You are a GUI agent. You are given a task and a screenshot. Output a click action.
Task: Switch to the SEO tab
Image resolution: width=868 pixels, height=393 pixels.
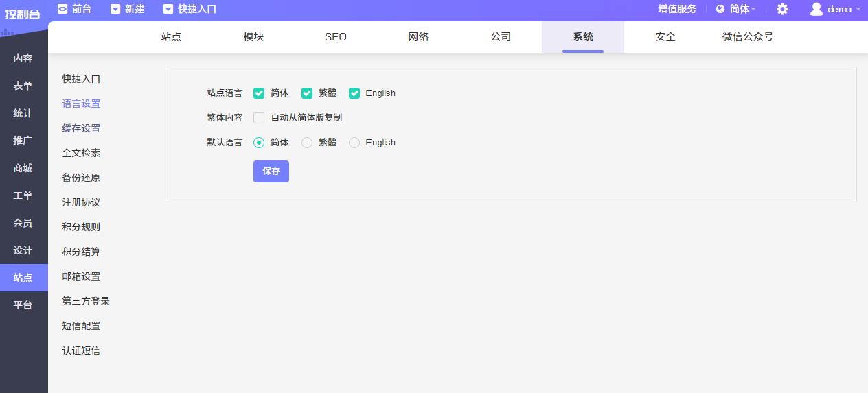click(336, 37)
